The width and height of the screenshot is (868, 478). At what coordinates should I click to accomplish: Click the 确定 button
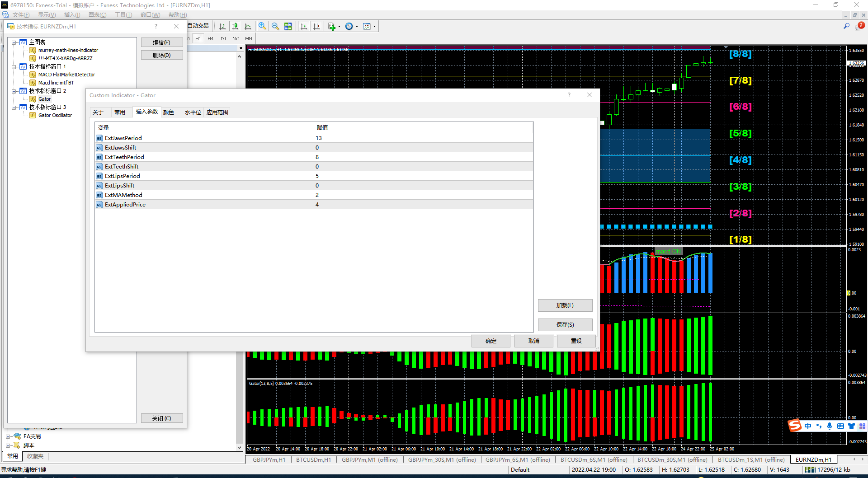tap(491, 341)
